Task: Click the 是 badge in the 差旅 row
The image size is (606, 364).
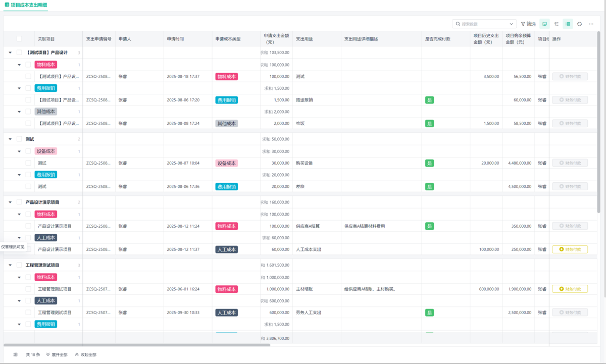Action: point(429,186)
